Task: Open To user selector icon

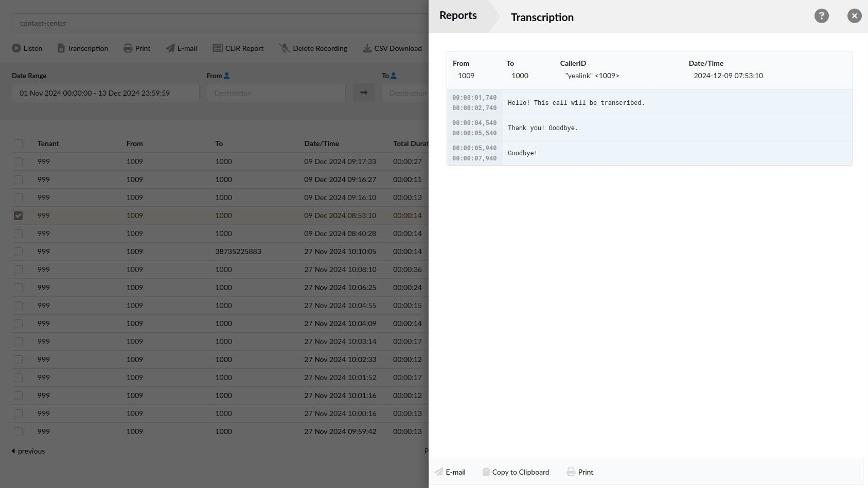Action: (394, 76)
